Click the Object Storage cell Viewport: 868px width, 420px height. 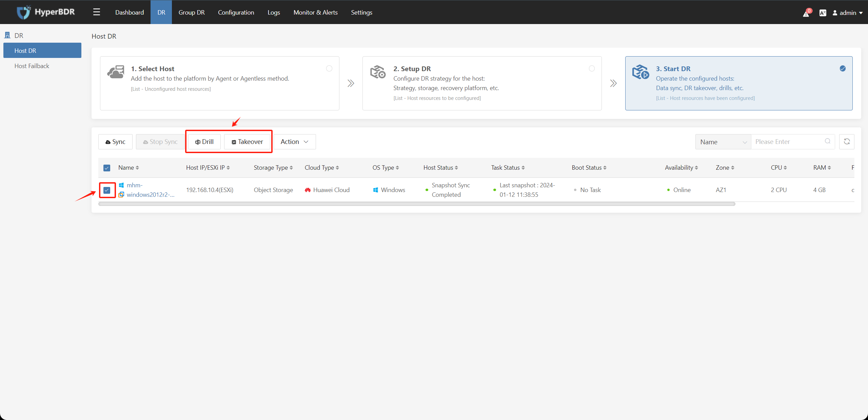click(x=273, y=190)
